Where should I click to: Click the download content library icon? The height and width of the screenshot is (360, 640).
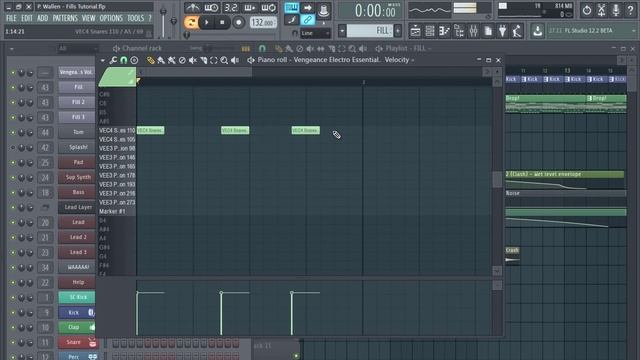point(538,31)
